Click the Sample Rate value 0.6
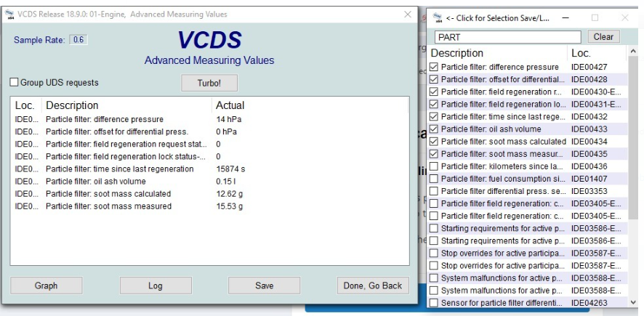644x316 pixels. pos(79,40)
